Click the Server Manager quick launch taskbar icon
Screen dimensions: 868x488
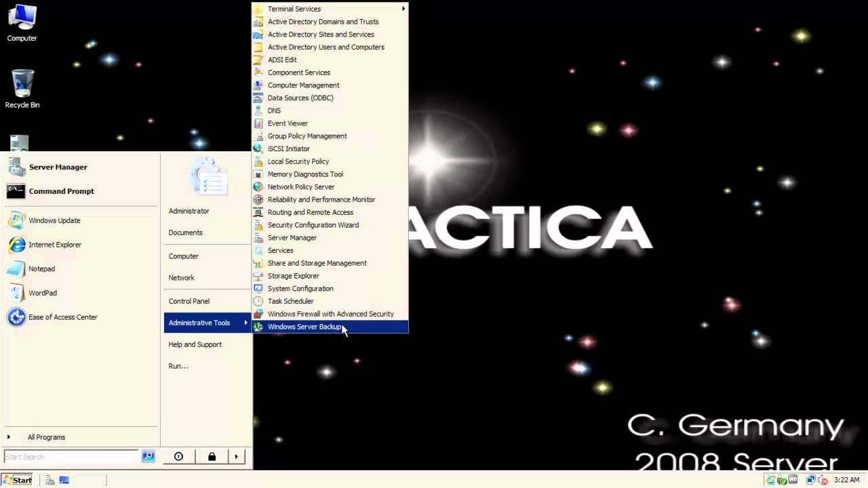(x=50, y=480)
